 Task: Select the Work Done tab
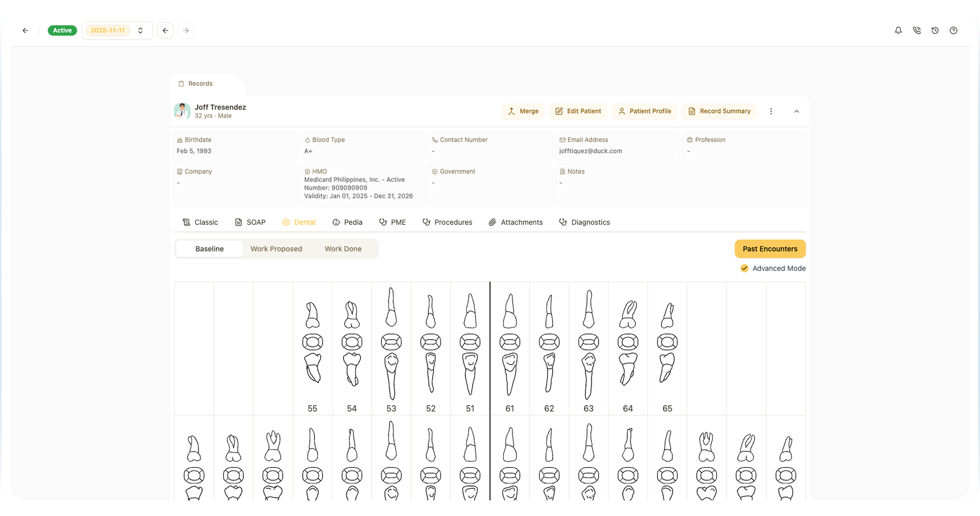coord(343,248)
